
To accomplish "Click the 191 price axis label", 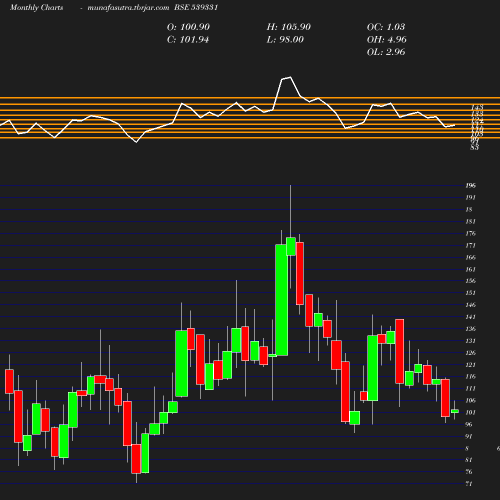I will click(x=471, y=198).
